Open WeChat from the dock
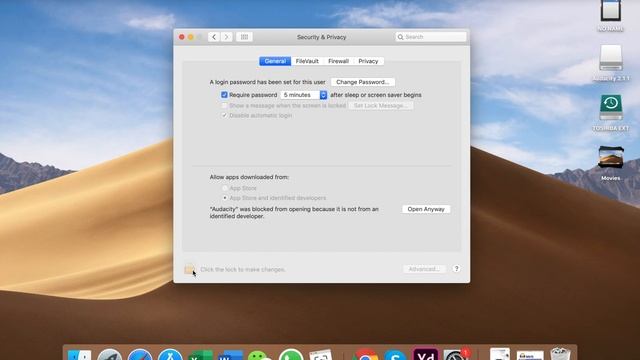Screen dimensions: 640x360 (260, 354)
